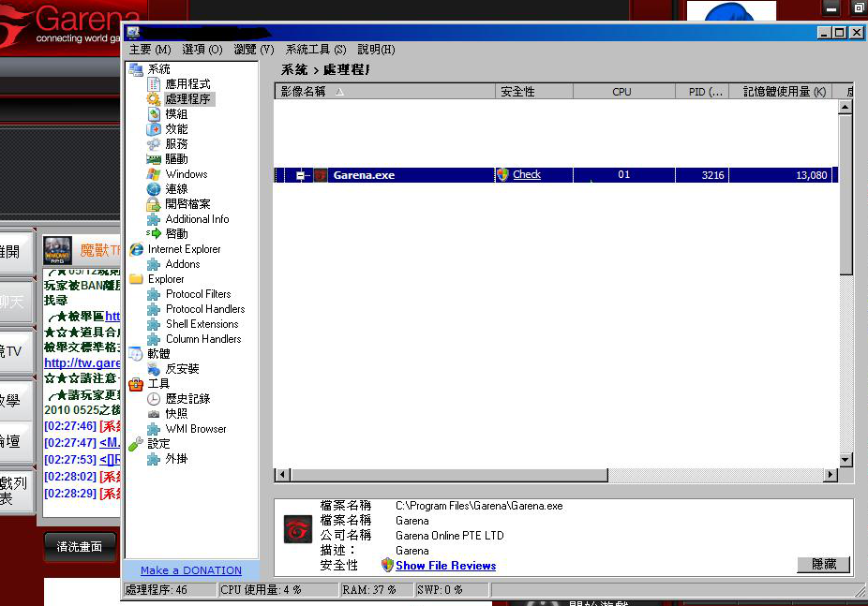The height and width of the screenshot is (606, 868).
Task: Click the Additional Info puzzle icon
Action: pos(154,219)
